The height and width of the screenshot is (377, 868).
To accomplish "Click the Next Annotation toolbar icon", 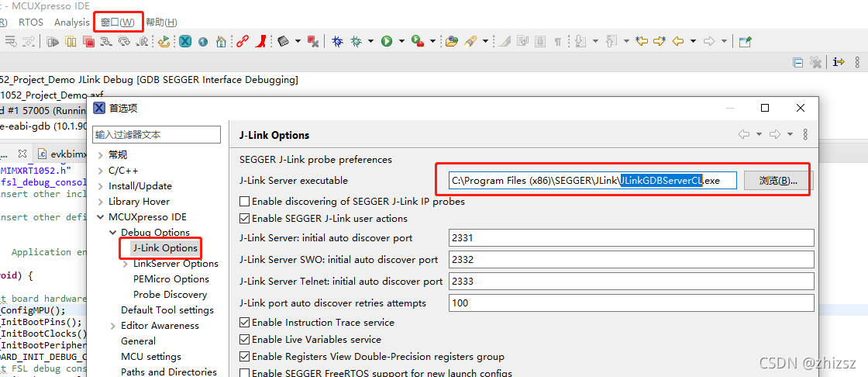I will (580, 41).
